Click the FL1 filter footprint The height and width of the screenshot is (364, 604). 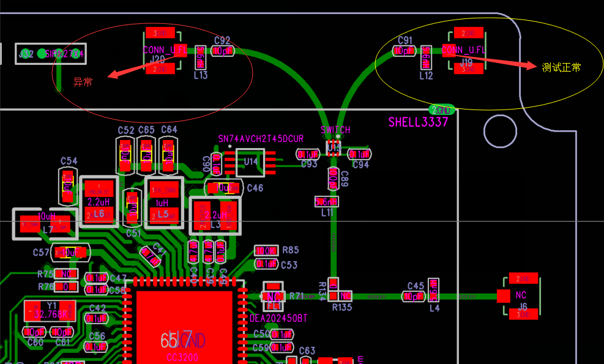tap(273, 296)
